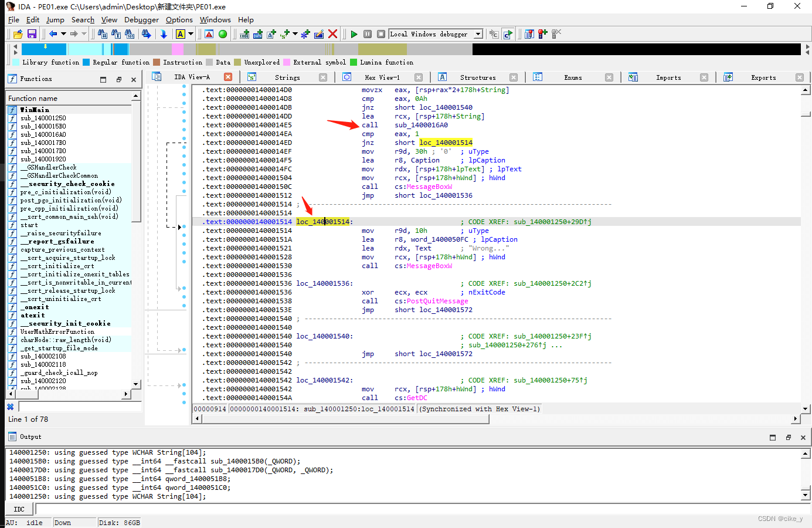The image size is (812, 528).
Task: Click the Open file toolbar icon
Action: tap(18, 34)
